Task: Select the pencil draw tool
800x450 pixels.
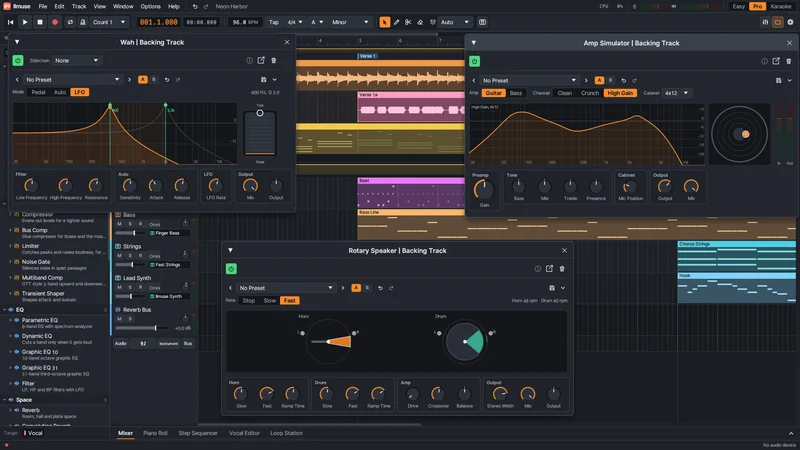Action: [x=396, y=22]
